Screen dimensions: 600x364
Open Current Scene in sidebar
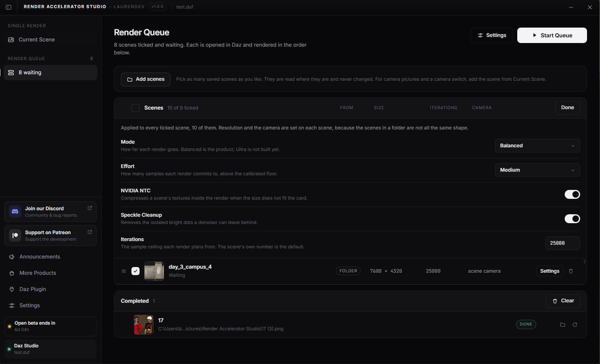point(50,39)
